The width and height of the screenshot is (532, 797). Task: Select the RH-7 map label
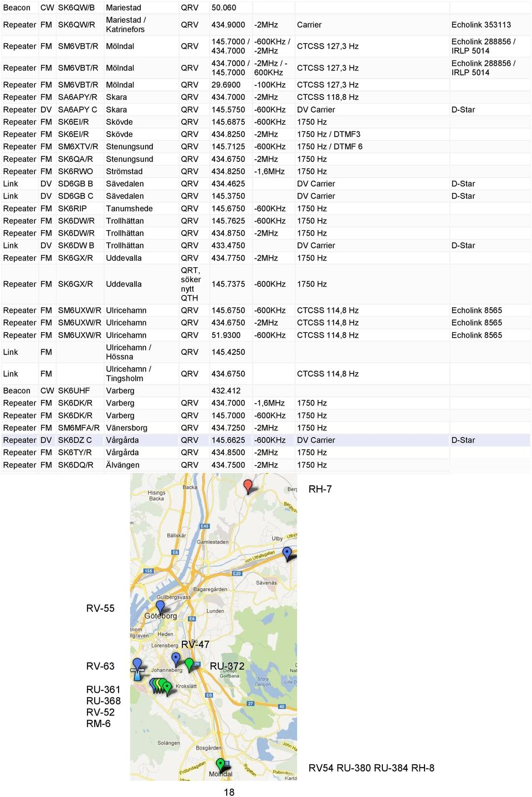pyautogui.click(x=320, y=489)
